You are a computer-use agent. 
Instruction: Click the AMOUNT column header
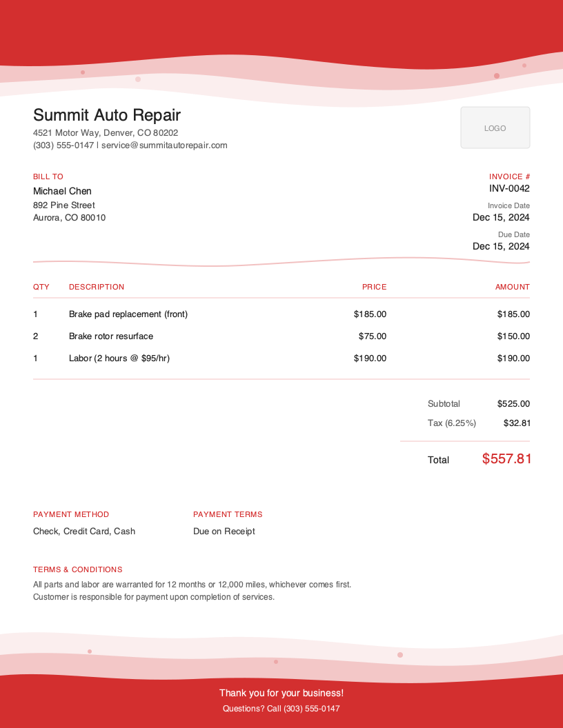[513, 287]
